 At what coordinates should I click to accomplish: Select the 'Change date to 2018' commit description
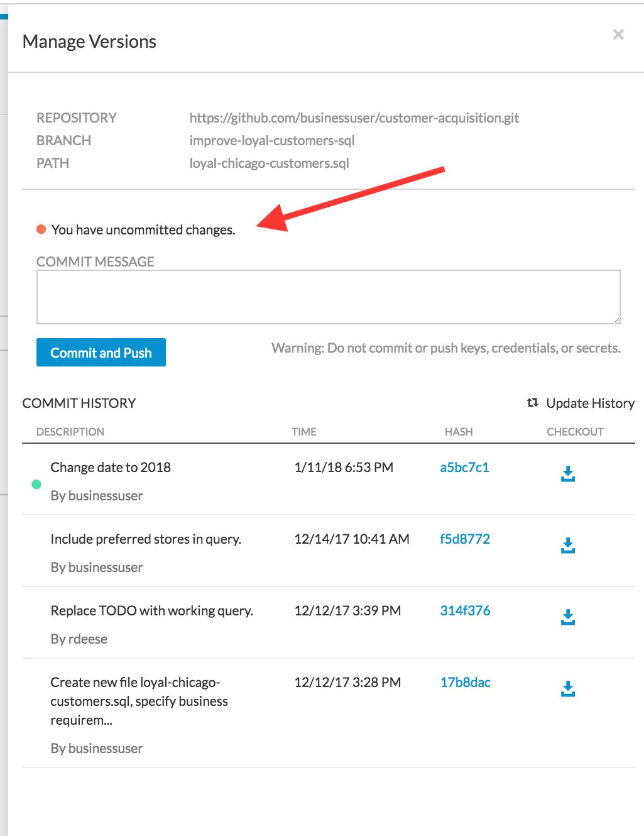click(111, 468)
